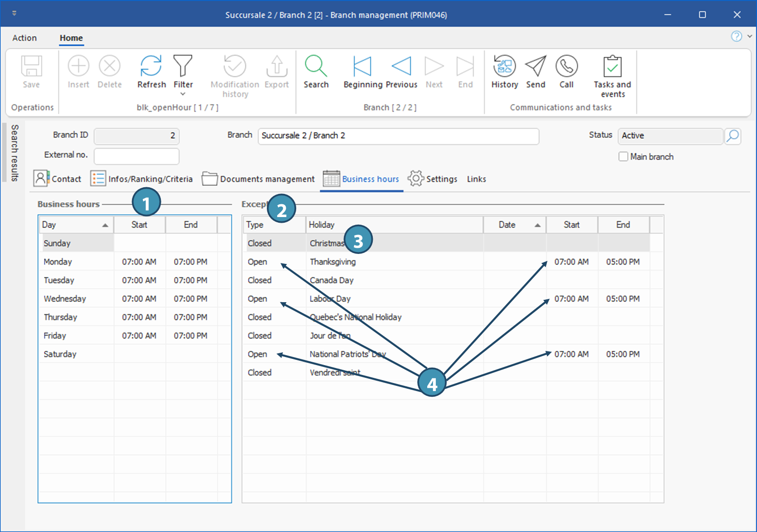Click the End record icon

466,66
